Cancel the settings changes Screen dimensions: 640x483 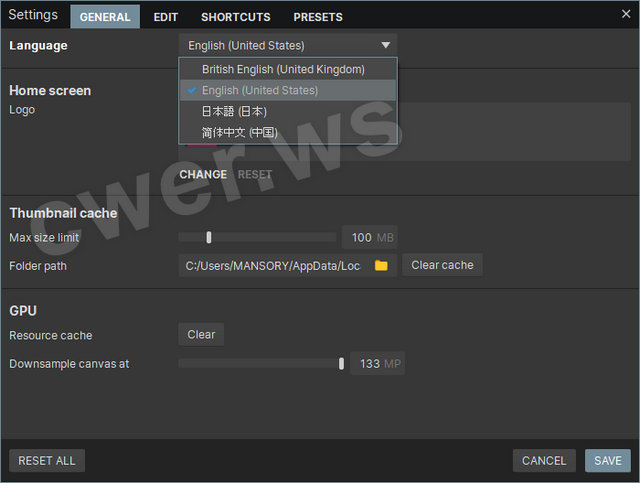(x=544, y=461)
